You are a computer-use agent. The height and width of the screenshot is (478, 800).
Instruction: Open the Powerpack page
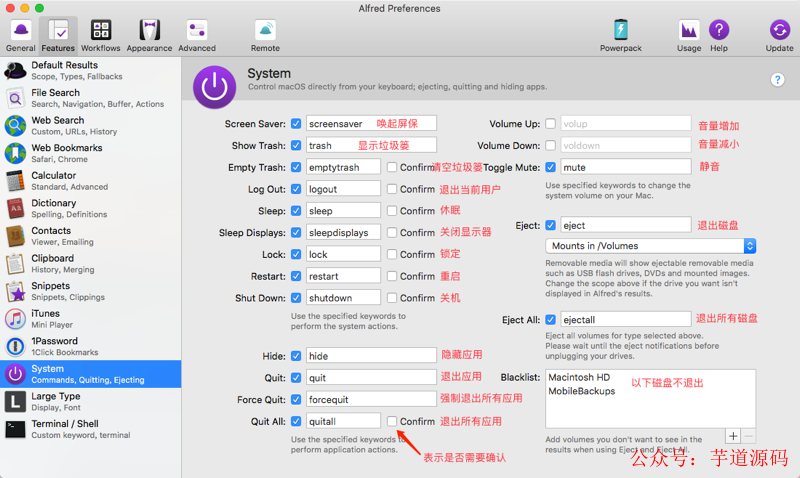pos(620,36)
